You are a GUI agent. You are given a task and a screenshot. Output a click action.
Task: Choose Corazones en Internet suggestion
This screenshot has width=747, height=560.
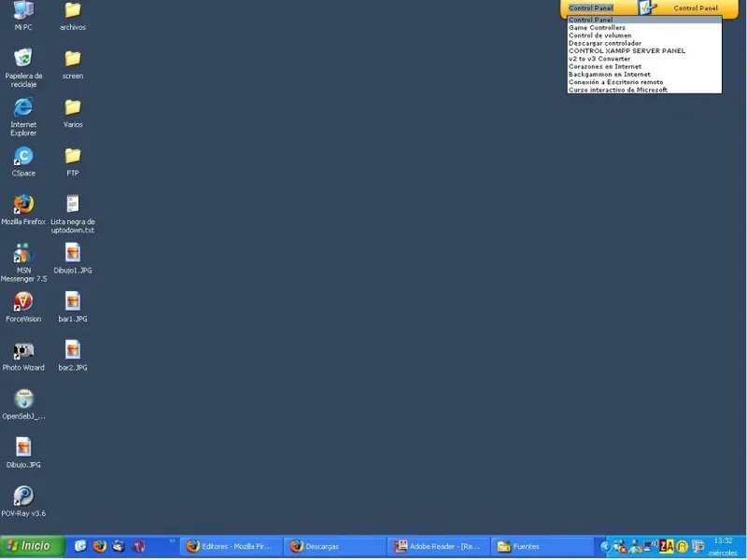(644, 66)
